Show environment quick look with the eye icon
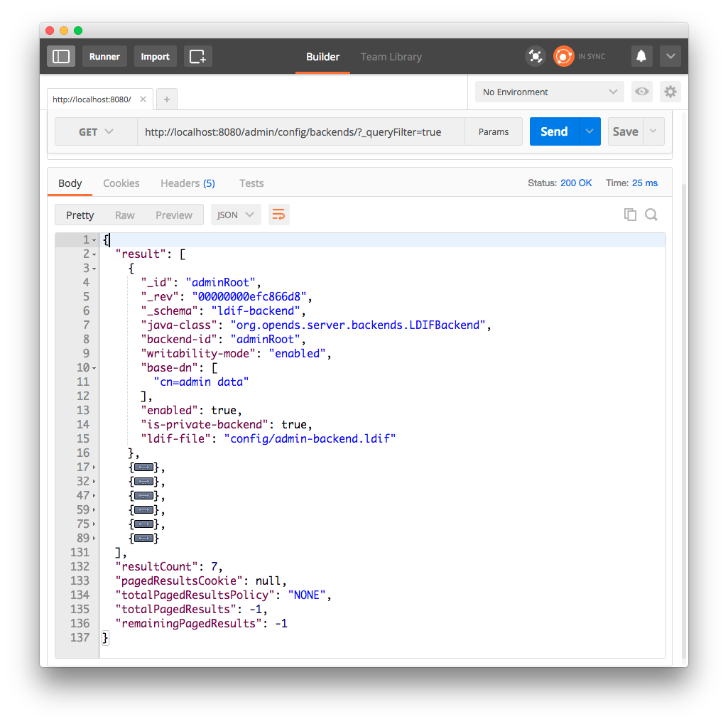 point(641,92)
